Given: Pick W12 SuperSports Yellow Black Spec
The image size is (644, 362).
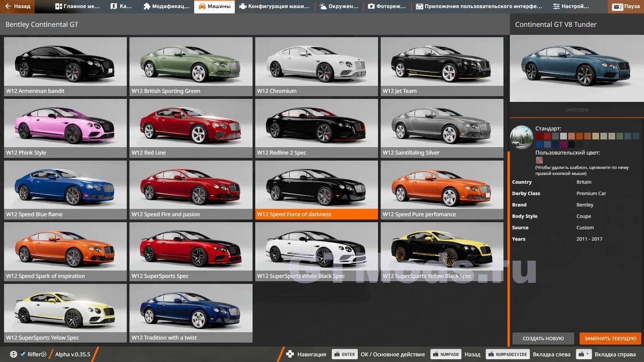Looking at the screenshot, I should (442, 252).
